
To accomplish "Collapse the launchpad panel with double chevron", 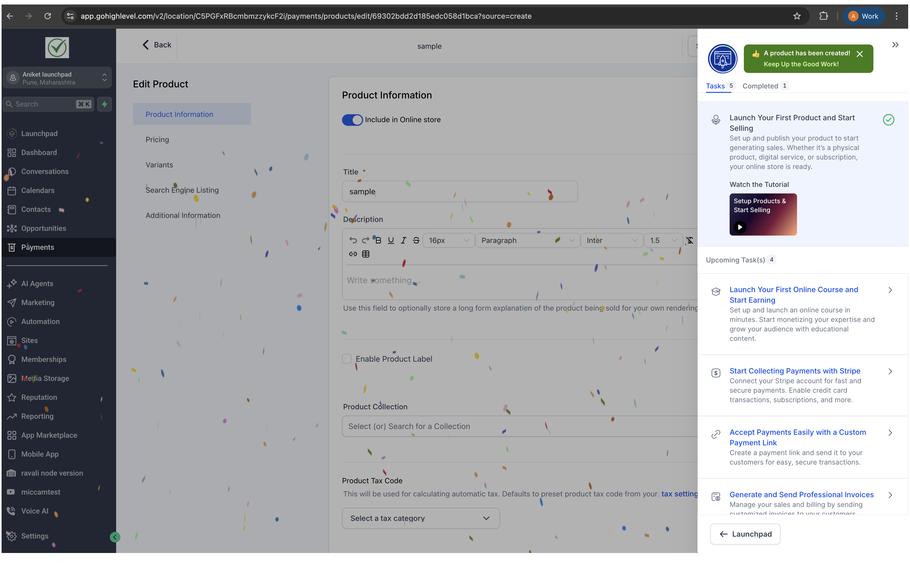I will [x=895, y=45].
